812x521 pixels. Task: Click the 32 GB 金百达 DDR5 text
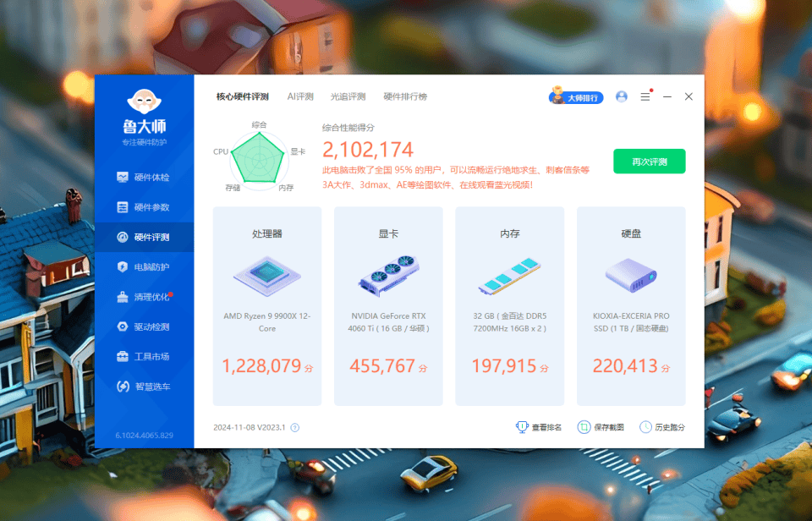point(509,322)
